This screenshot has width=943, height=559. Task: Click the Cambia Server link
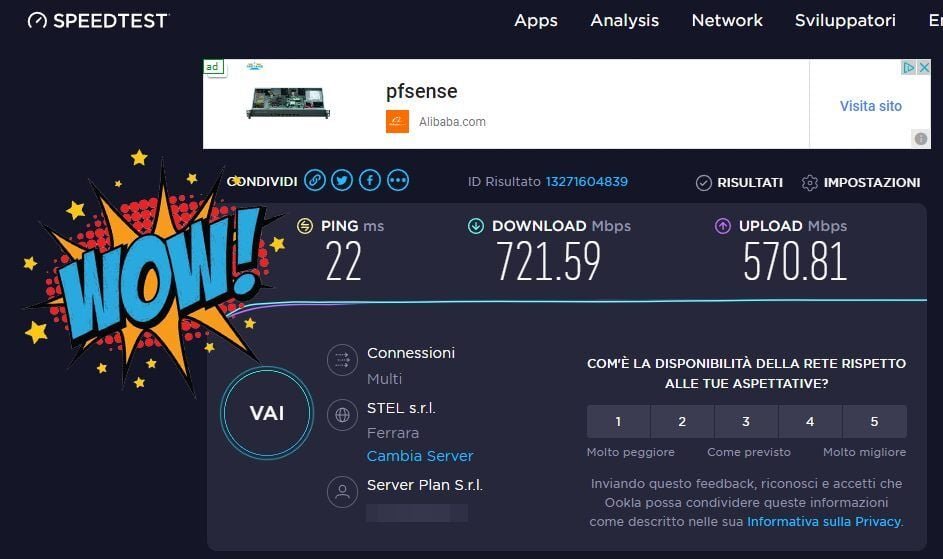click(420, 456)
